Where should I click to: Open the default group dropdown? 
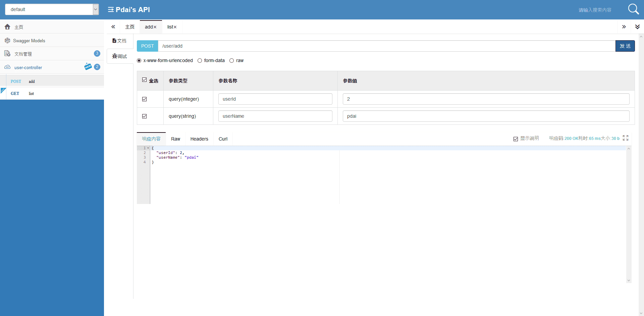coord(52,9)
